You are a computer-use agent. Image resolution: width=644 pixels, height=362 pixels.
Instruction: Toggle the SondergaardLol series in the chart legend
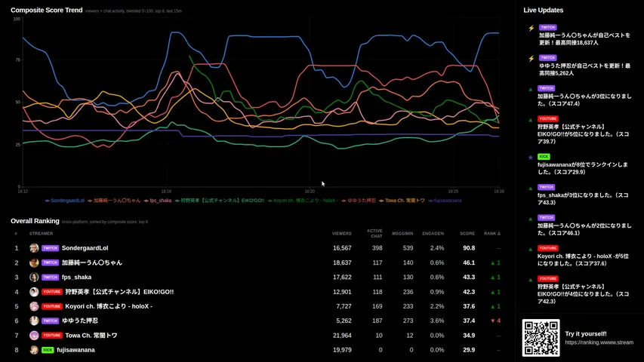click(x=64, y=201)
